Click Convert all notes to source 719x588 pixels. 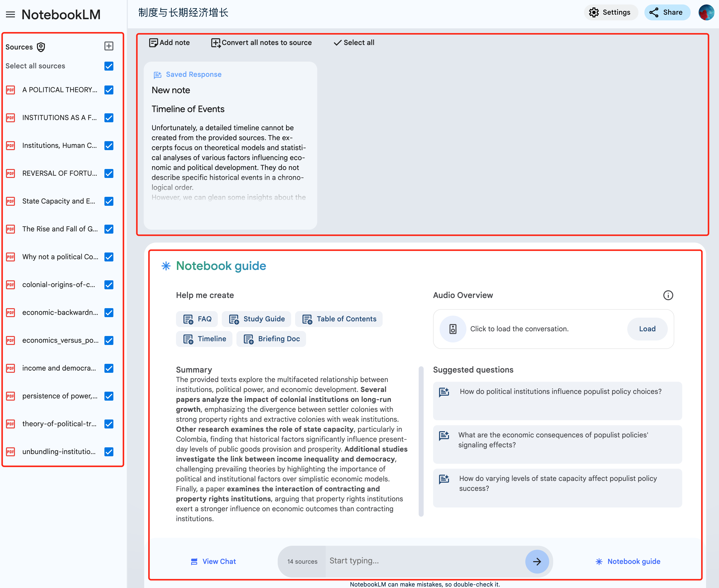click(x=261, y=43)
